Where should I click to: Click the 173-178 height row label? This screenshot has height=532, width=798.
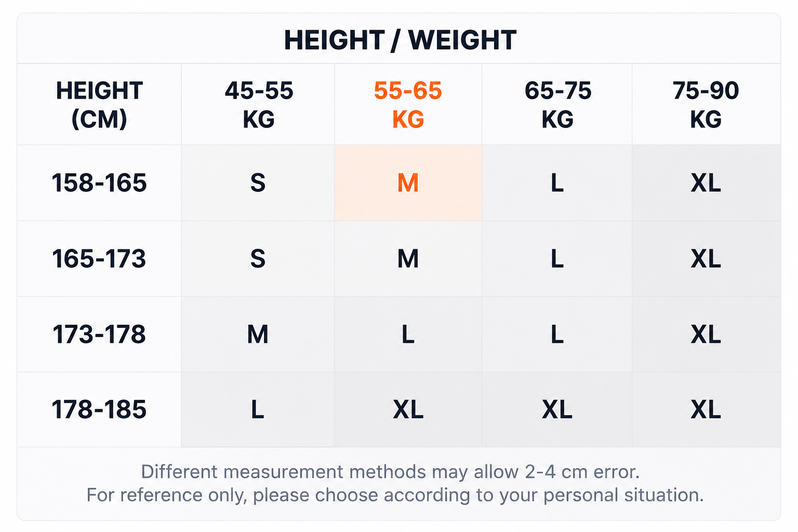point(99,334)
